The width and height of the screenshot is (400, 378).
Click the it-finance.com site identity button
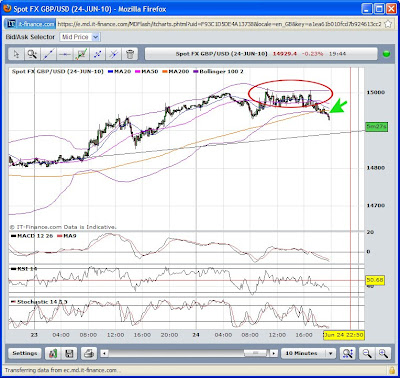[x=31, y=24]
